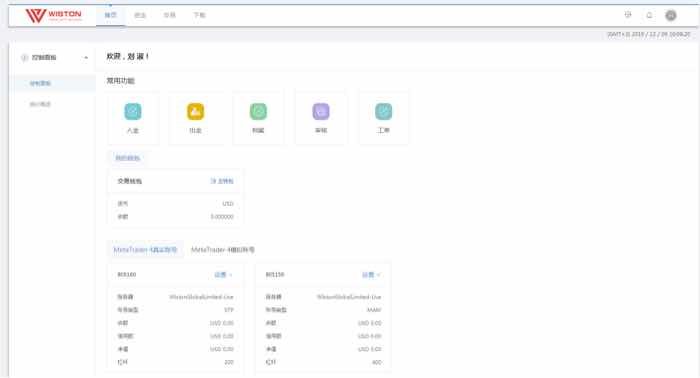Select the MetaTrader 4 live accounts tab
Screen dimensions: 700x378
point(145,249)
